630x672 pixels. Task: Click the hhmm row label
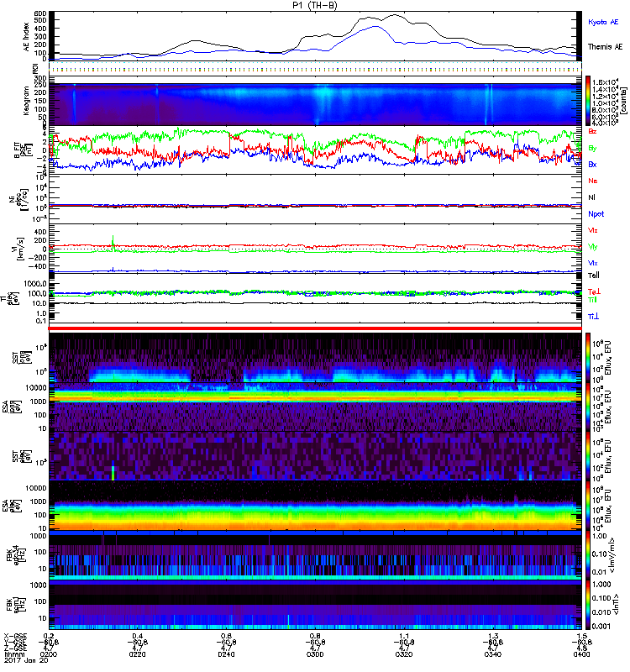13,654
